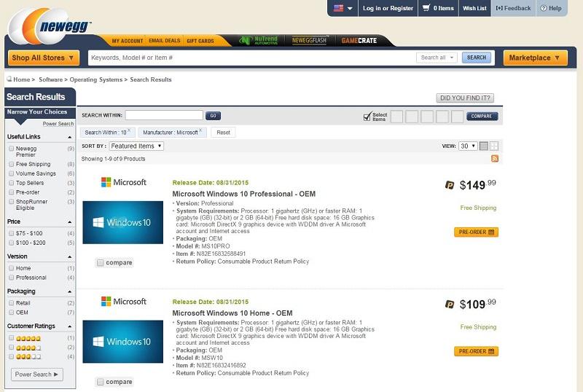The image size is (583, 392).
Task: Open the Help link with question icon
Action: (551, 8)
